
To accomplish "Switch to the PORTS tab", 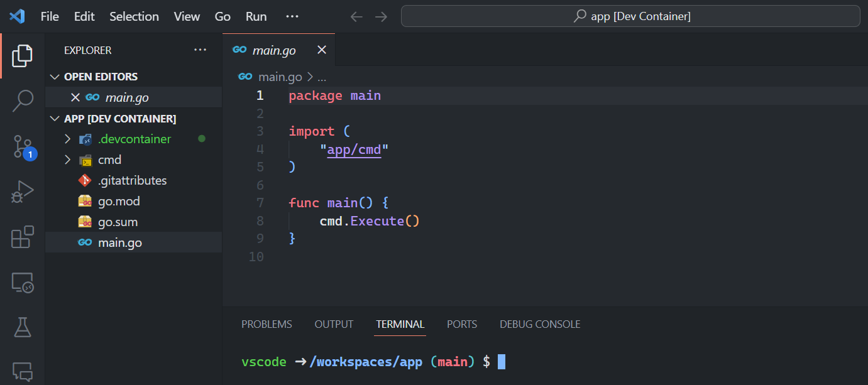I will point(461,323).
